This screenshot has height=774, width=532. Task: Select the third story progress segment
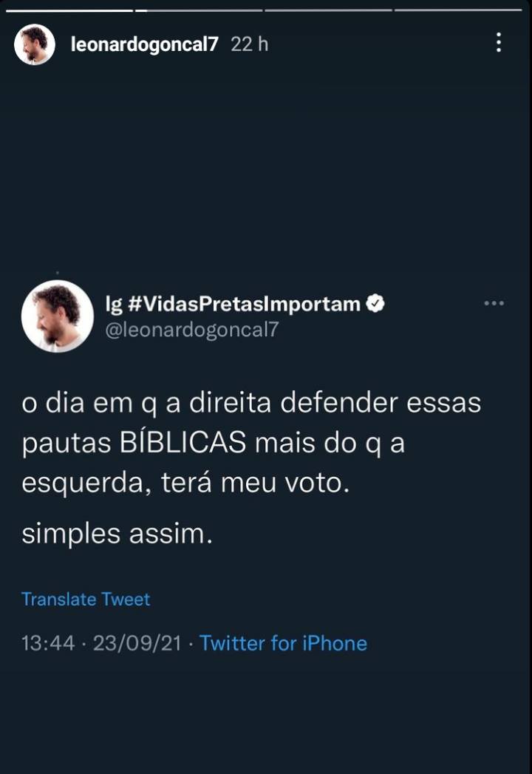click(327, 10)
